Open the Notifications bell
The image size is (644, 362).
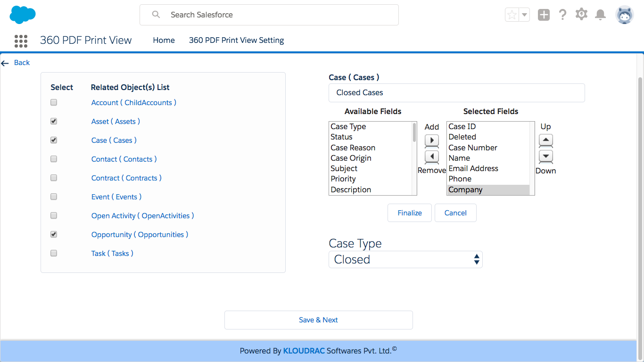tap(600, 15)
